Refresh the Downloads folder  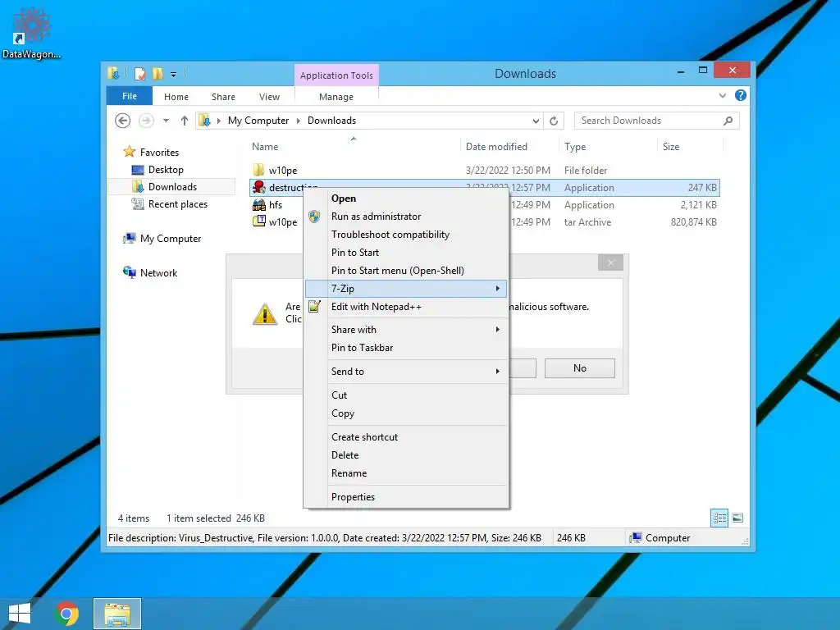tap(554, 121)
